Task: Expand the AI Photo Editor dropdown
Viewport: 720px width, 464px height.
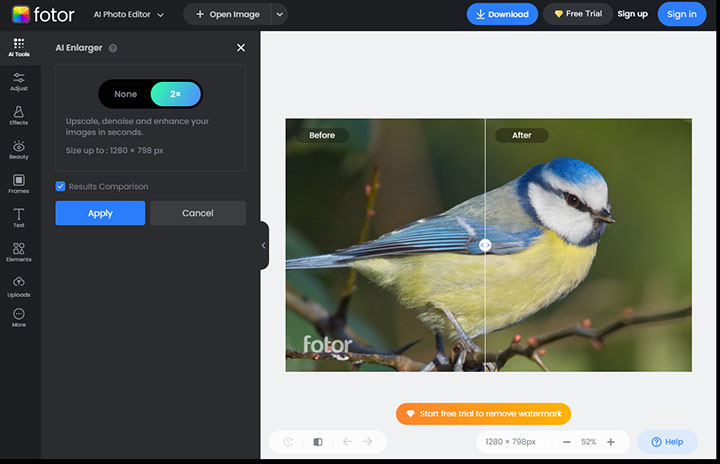Action: (129, 15)
